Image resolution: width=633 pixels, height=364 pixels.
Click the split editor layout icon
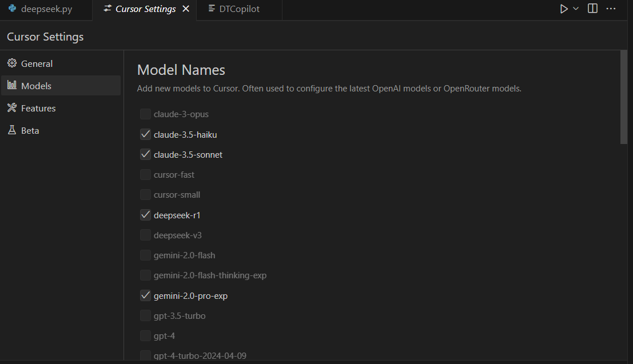point(593,9)
